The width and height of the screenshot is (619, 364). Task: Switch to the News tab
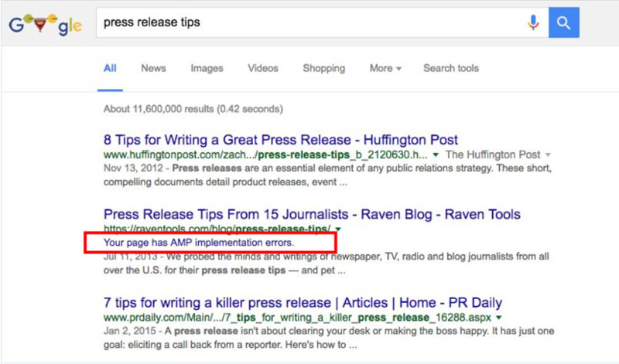pos(153,68)
